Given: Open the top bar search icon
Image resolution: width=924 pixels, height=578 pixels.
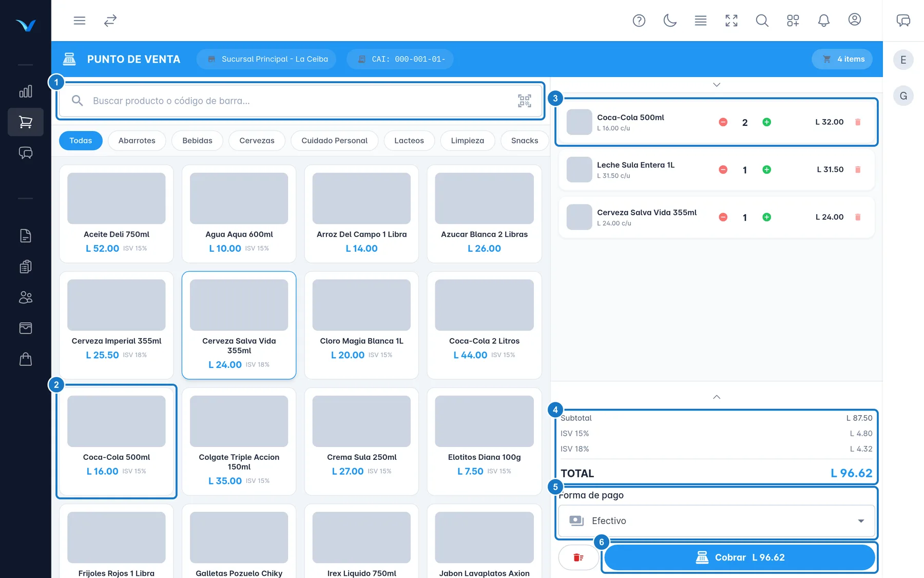Looking at the screenshot, I should pos(762,21).
